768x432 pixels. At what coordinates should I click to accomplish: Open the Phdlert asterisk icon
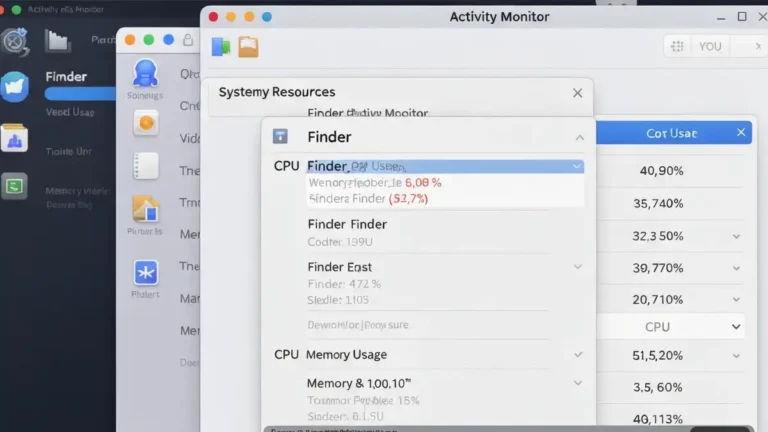[145, 273]
